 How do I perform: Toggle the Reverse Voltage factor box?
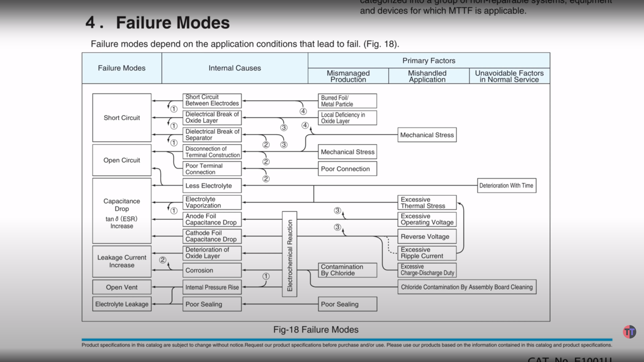[425, 236]
